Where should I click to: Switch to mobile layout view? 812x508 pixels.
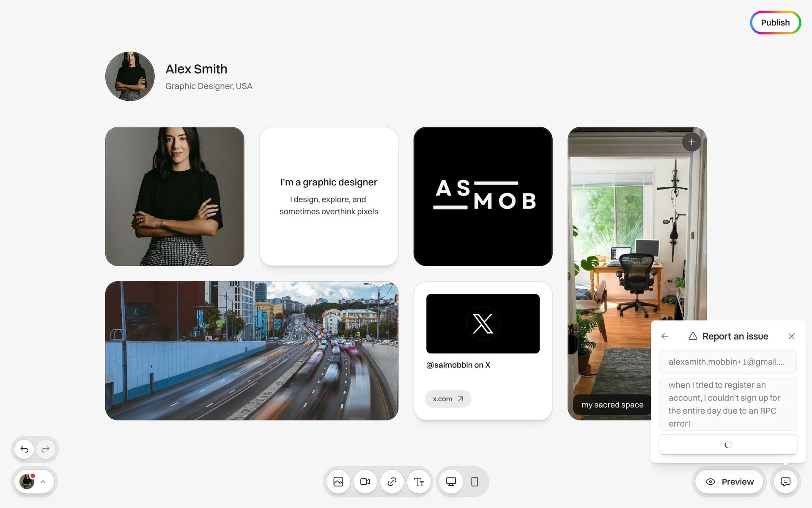tap(475, 482)
